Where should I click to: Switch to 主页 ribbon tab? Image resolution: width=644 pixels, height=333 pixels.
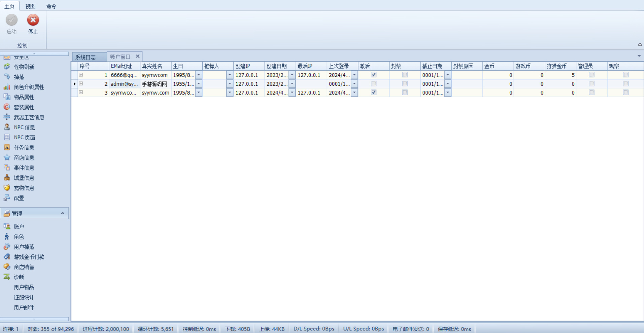point(9,6)
